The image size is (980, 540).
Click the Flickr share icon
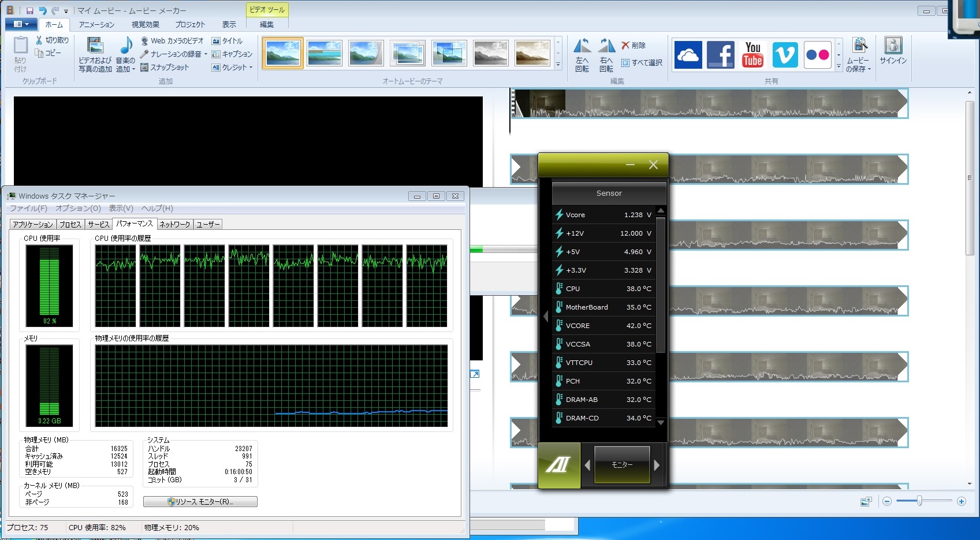pyautogui.click(x=817, y=55)
